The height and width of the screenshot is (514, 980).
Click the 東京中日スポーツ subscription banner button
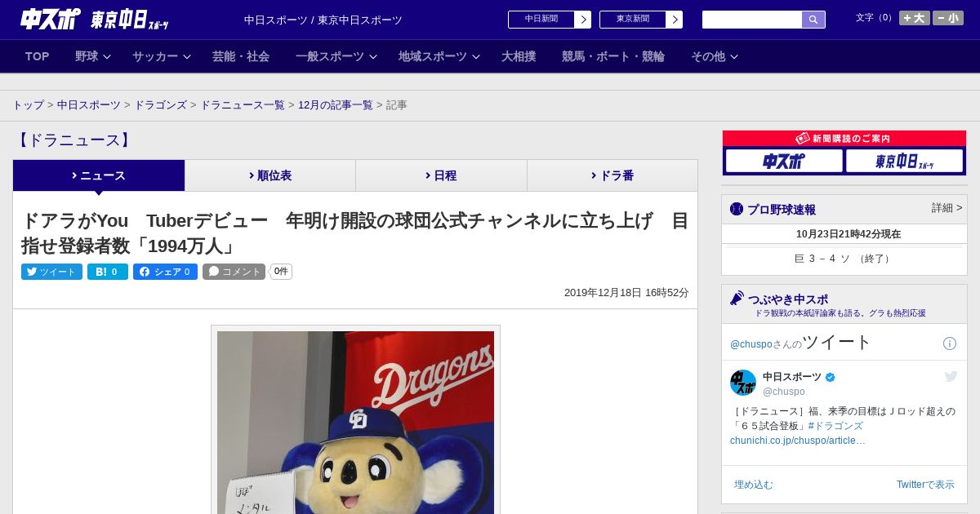(904, 161)
